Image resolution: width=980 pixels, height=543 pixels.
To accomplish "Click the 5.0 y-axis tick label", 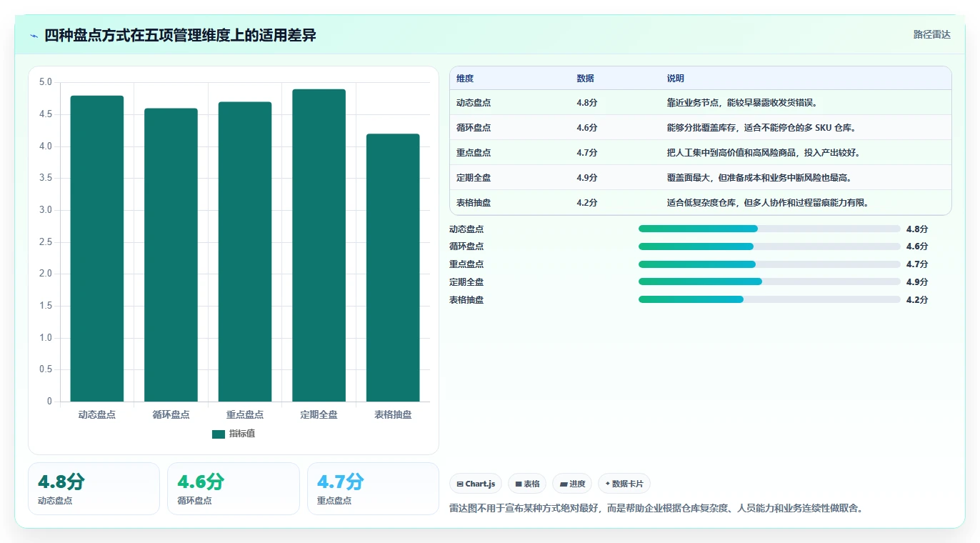I will tap(46, 82).
